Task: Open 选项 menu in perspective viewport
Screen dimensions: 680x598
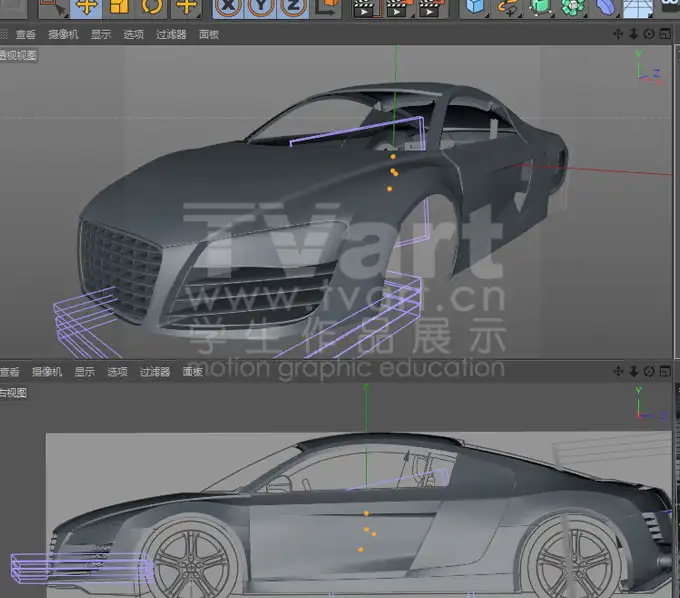Action: pos(134,34)
